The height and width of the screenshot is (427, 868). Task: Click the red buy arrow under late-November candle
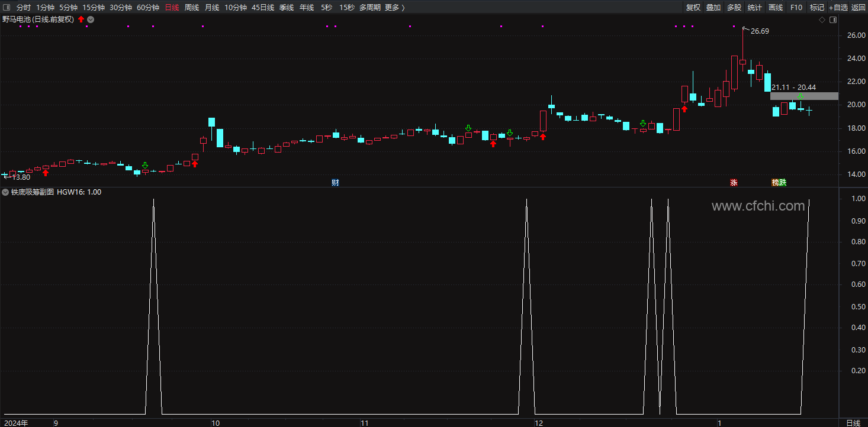tap(493, 144)
